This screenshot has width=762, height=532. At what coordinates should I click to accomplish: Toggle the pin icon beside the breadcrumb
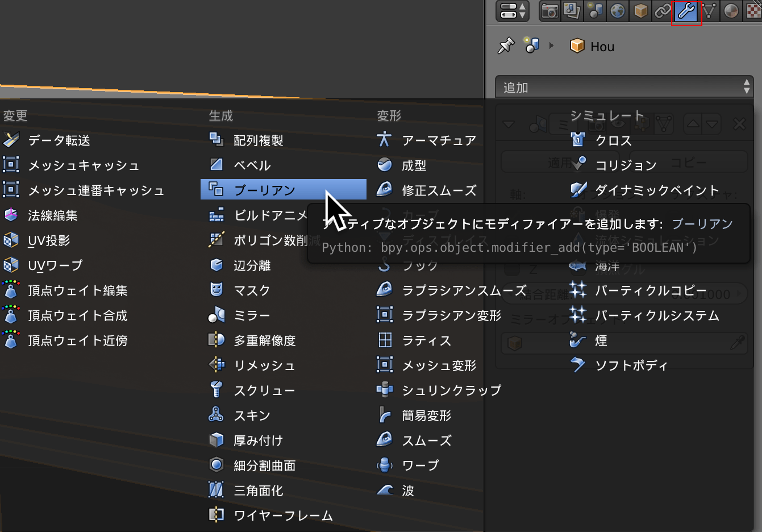[505, 45]
